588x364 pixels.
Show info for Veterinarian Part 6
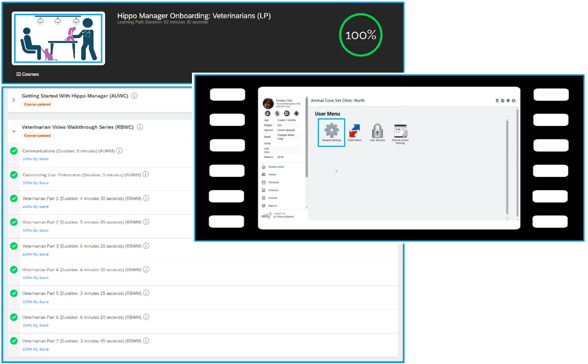146,317
